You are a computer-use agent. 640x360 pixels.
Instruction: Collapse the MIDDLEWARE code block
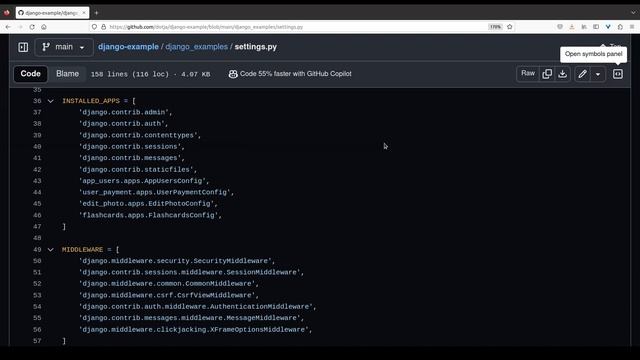(51, 249)
